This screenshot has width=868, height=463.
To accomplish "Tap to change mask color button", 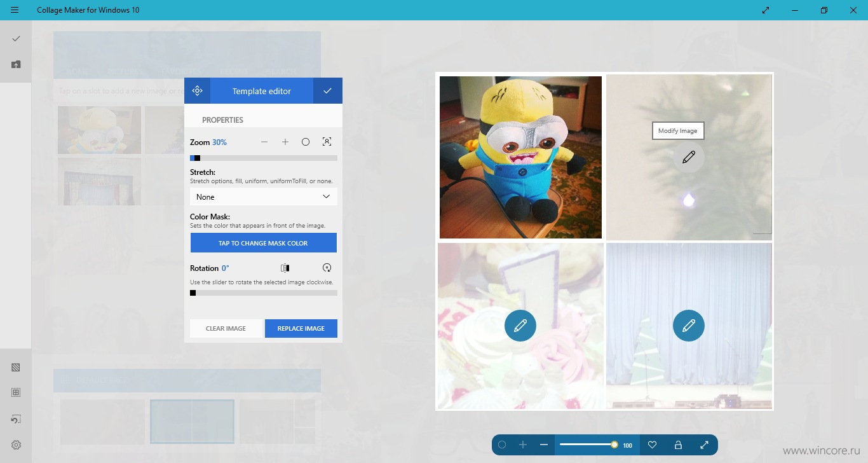I will point(264,243).
